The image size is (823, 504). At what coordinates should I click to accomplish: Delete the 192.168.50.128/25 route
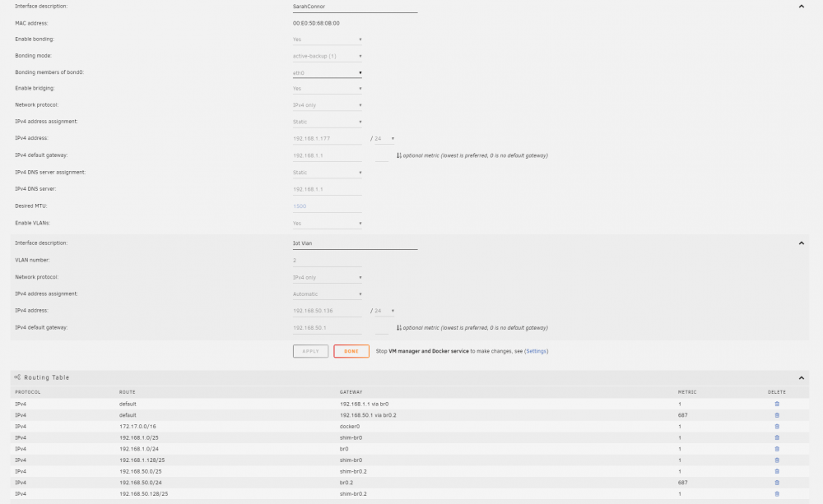pyautogui.click(x=777, y=494)
